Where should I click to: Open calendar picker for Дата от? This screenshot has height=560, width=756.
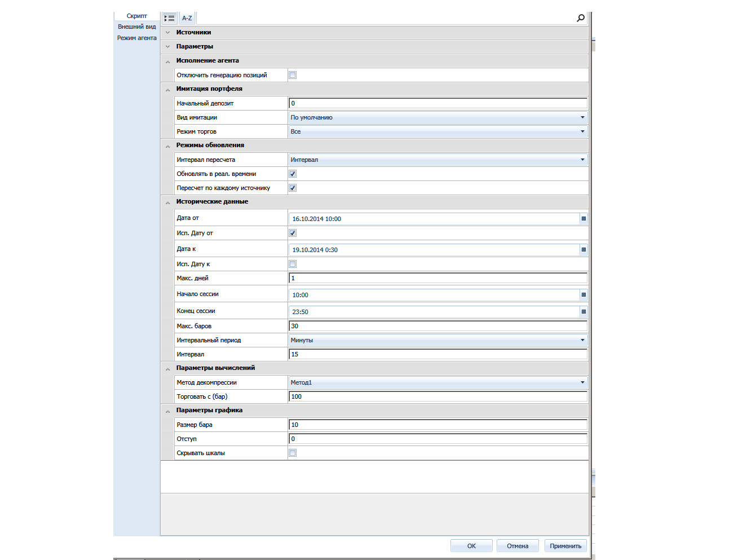click(583, 218)
